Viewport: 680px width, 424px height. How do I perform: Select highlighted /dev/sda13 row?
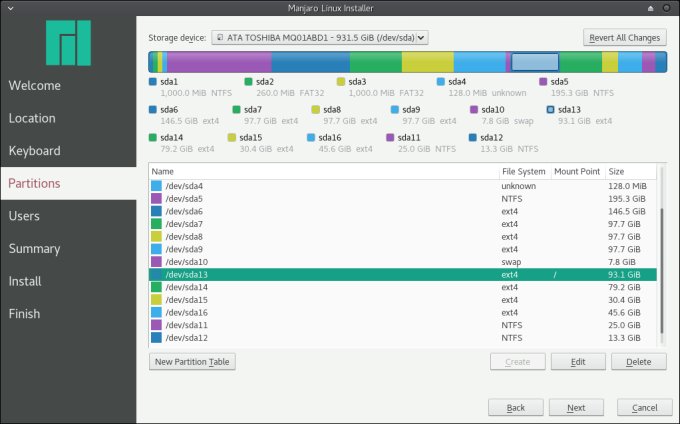click(x=402, y=274)
